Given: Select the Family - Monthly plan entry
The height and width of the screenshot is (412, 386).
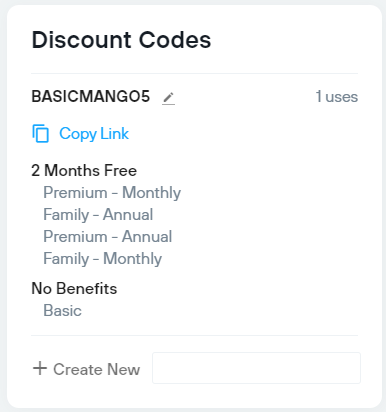Looking at the screenshot, I should (x=103, y=259).
